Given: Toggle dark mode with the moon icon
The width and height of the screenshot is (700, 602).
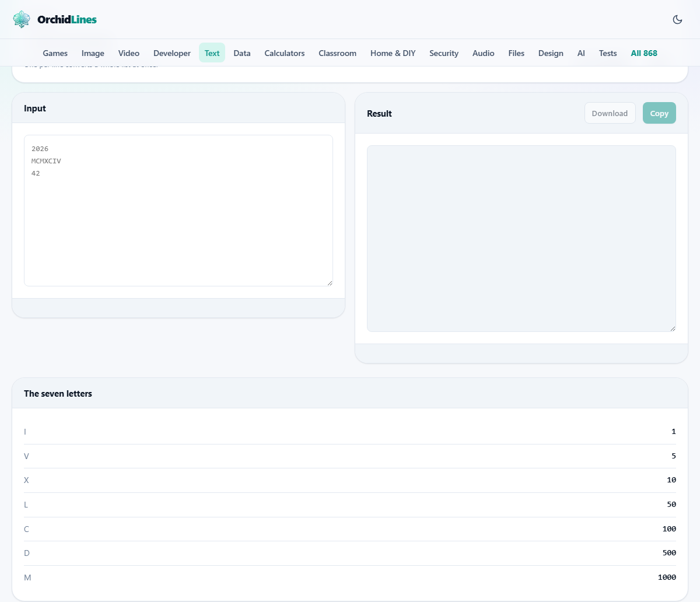Looking at the screenshot, I should point(677,19).
